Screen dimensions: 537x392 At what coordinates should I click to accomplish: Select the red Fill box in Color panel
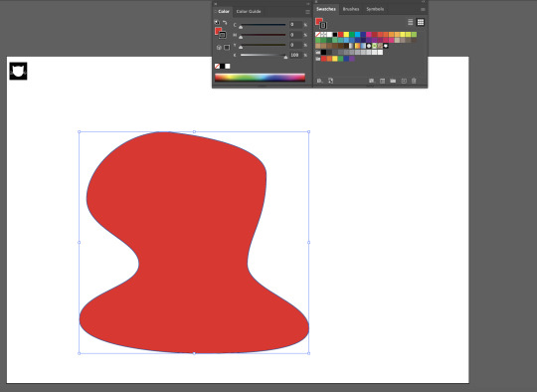point(218,30)
